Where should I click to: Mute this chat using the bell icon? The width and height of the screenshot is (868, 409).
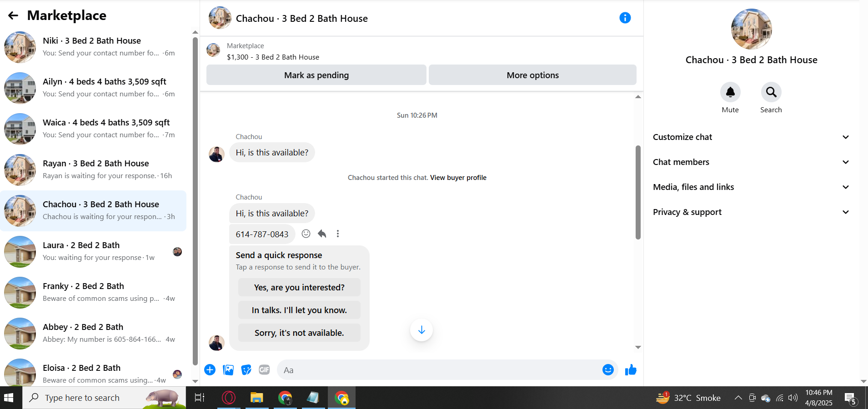coord(730,92)
